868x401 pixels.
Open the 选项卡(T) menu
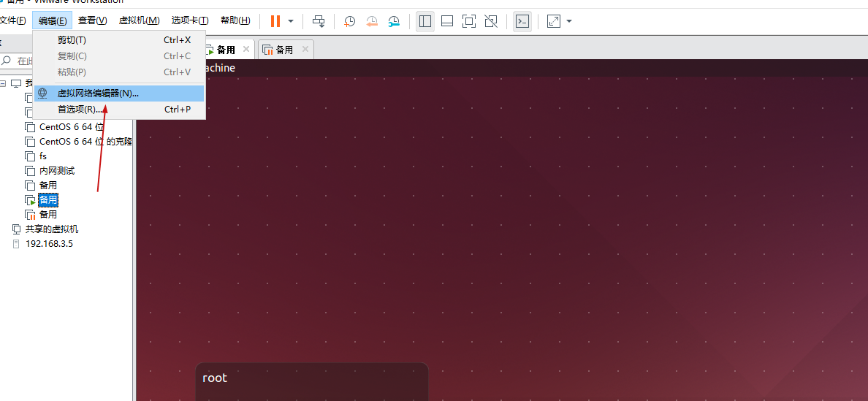tap(190, 21)
